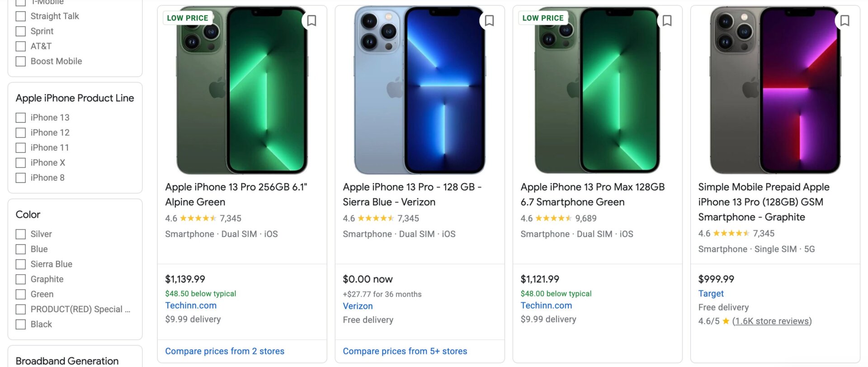Bookmark the Alpine Green iPhone 13 Pro listing
The image size is (868, 367).
[x=312, y=20]
